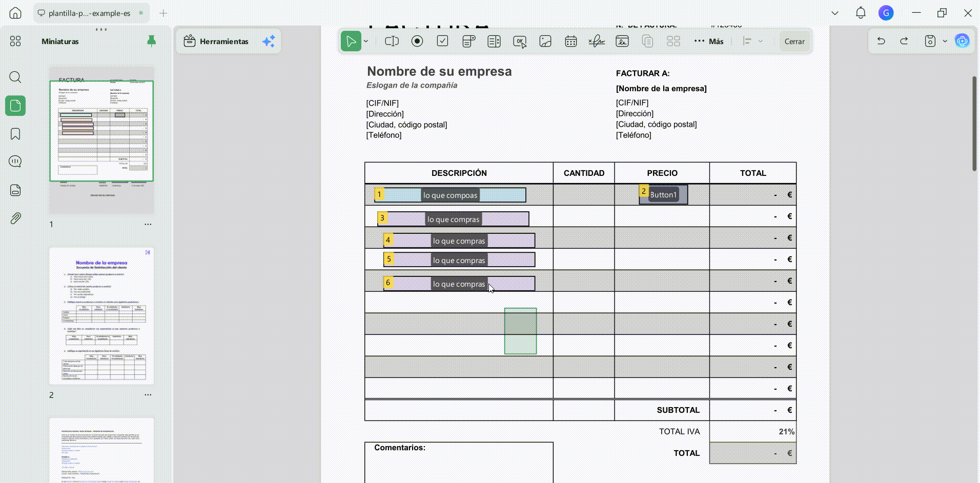Open a new tab with plus

tap(163, 13)
